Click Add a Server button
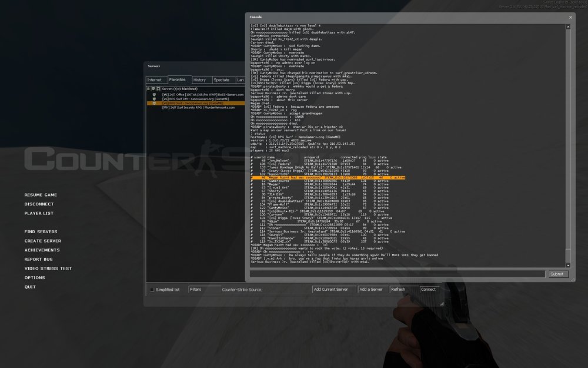Image resolution: width=588 pixels, height=368 pixels. tap(372, 290)
